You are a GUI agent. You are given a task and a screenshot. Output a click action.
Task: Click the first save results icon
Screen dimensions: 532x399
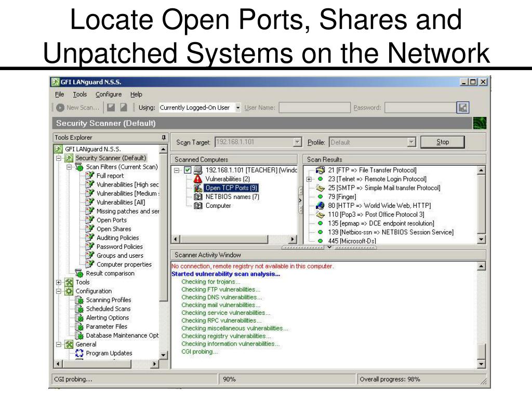coord(111,108)
